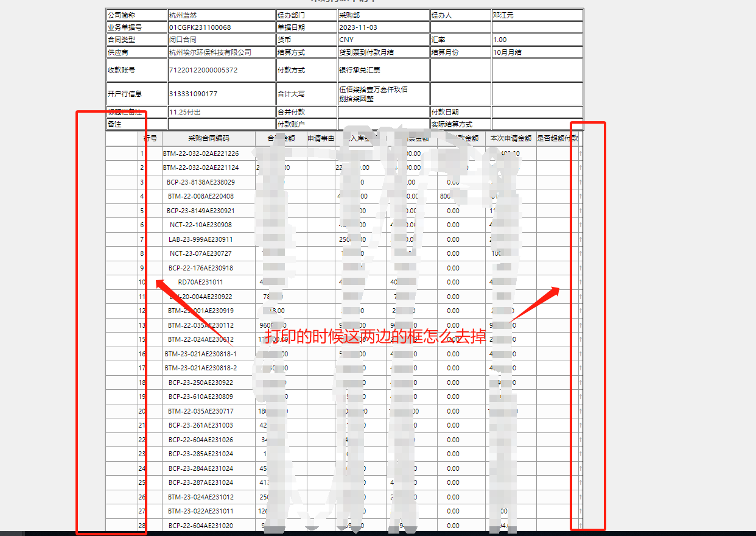This screenshot has height=536, width=756.
Task: Select contract BCP-23-8149AE230921
Action: coord(201,211)
